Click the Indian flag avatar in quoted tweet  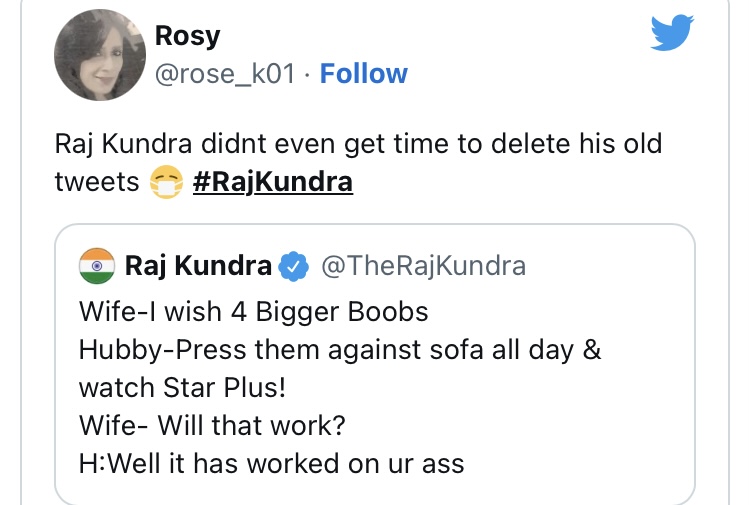[x=97, y=266]
